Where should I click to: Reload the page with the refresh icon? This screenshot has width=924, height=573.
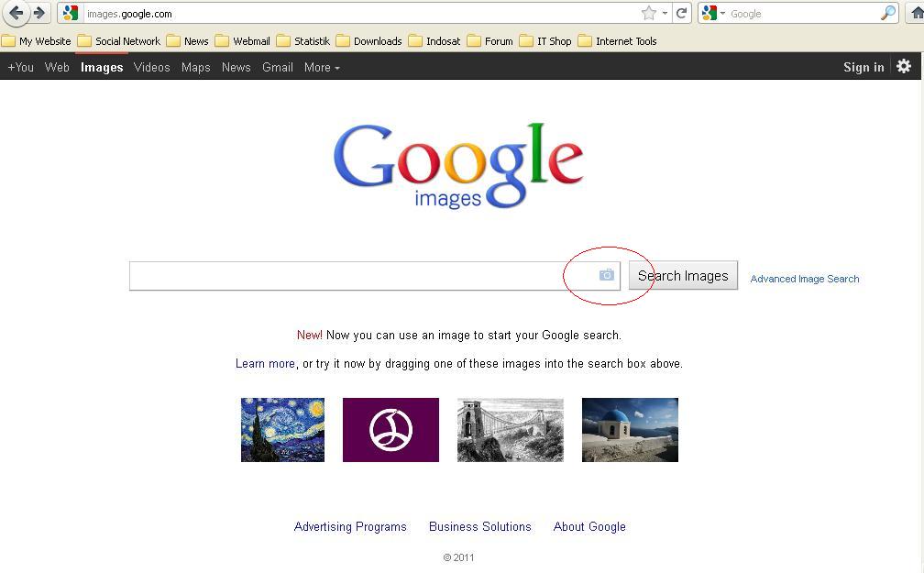click(681, 13)
